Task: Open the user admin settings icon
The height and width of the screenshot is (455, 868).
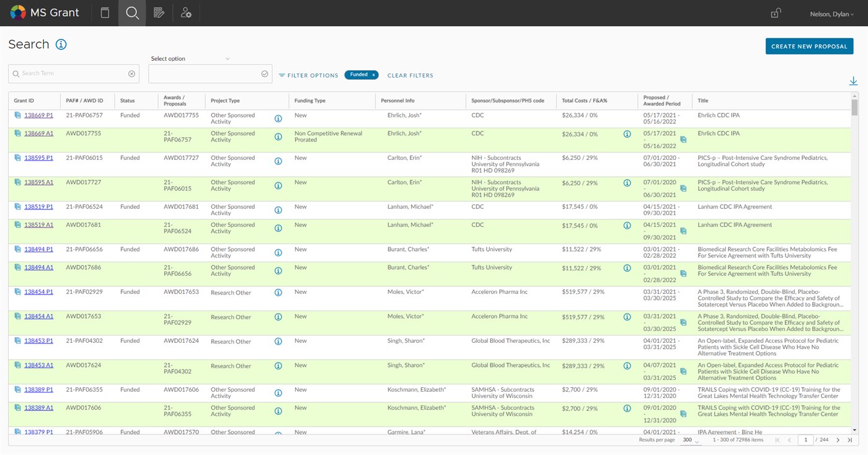Action: click(x=186, y=12)
